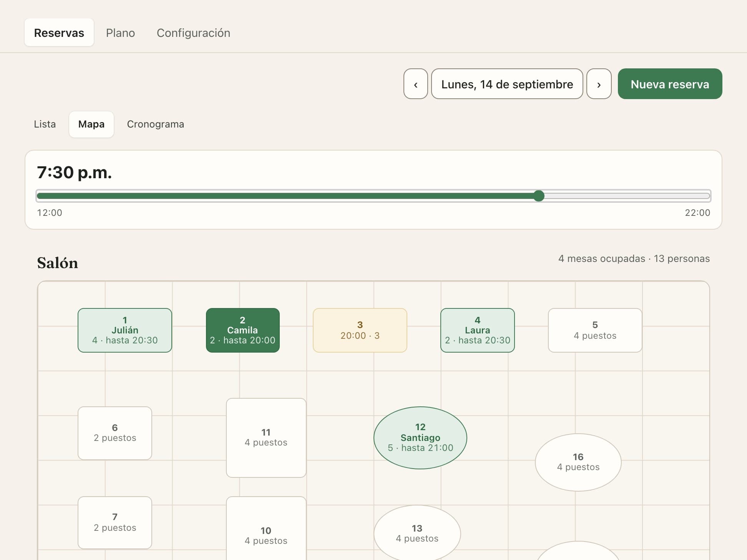The image size is (747, 560).
Task: Switch to the Cronograma view
Action: point(155,124)
